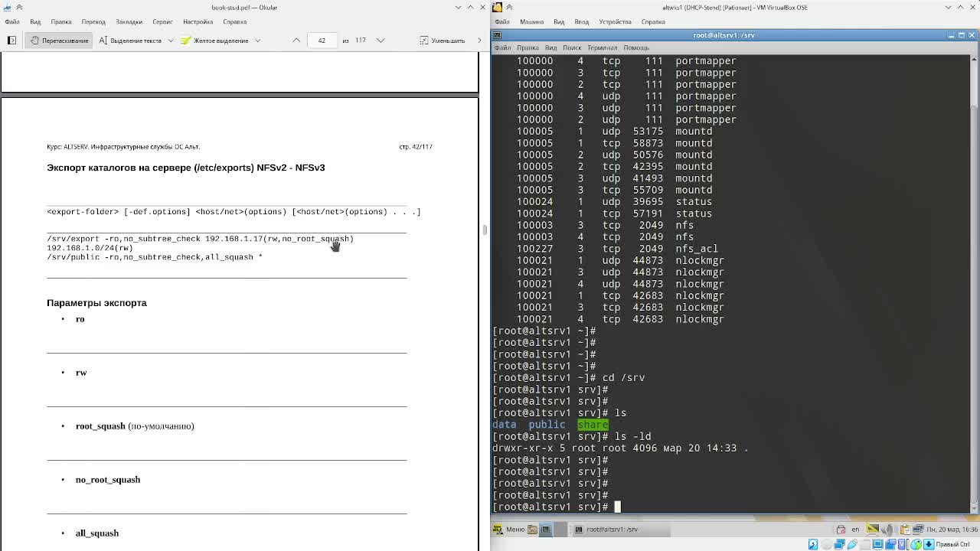Click network connection tray icon
980x551 pixels.
[x=917, y=529]
